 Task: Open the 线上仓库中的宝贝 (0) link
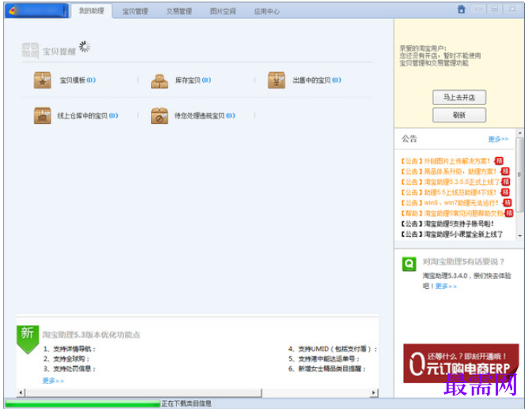(x=88, y=115)
